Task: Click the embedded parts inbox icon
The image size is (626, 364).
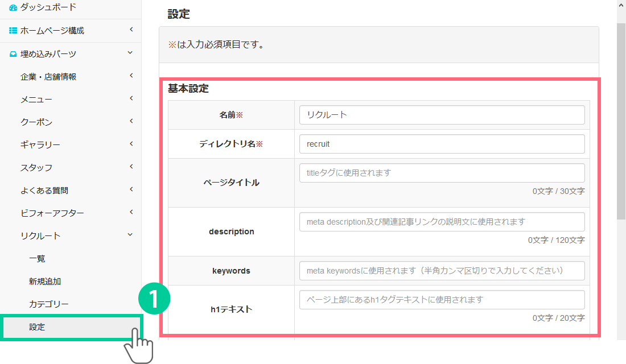Action: tap(13, 54)
